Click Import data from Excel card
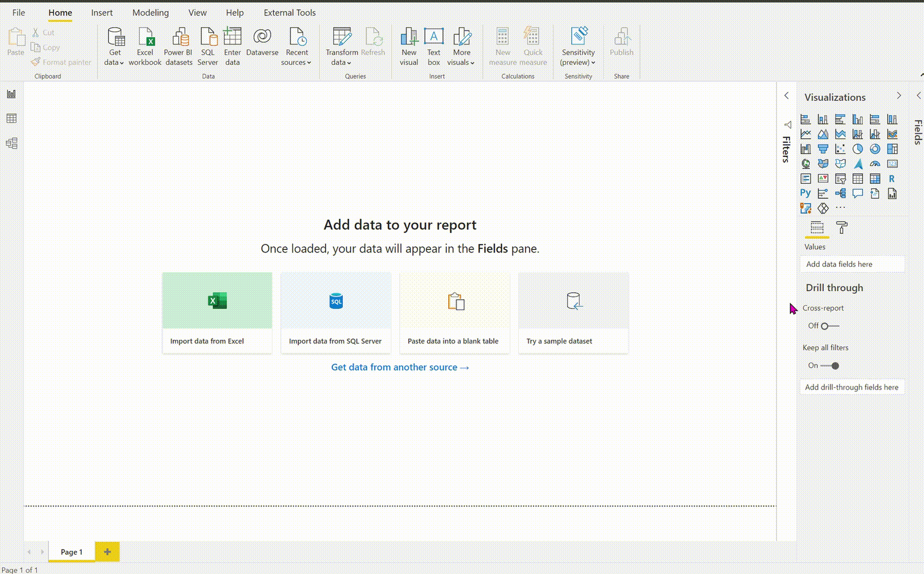The image size is (924, 574). point(217,313)
